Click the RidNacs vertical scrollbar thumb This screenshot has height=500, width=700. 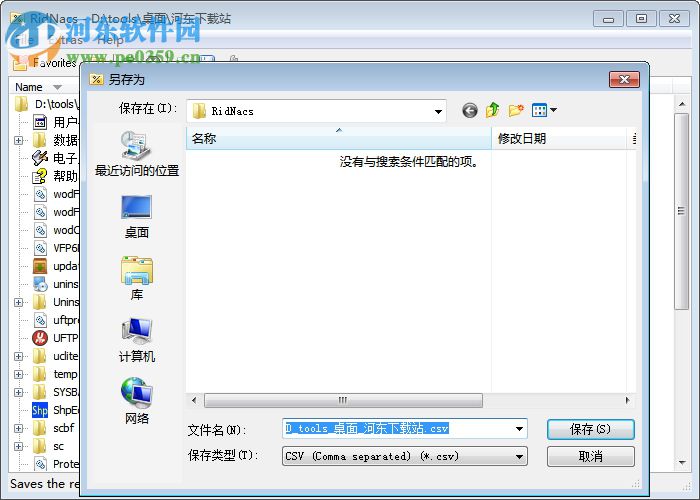pos(681,211)
